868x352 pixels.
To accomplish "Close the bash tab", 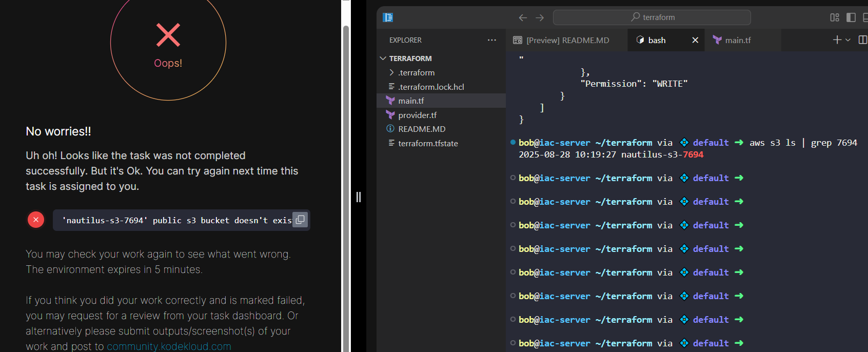I will click(x=695, y=40).
